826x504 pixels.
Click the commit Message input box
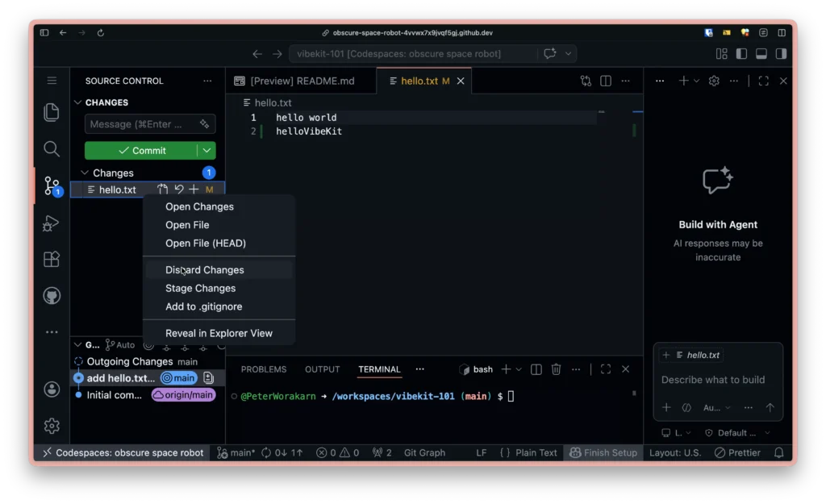[x=150, y=124]
